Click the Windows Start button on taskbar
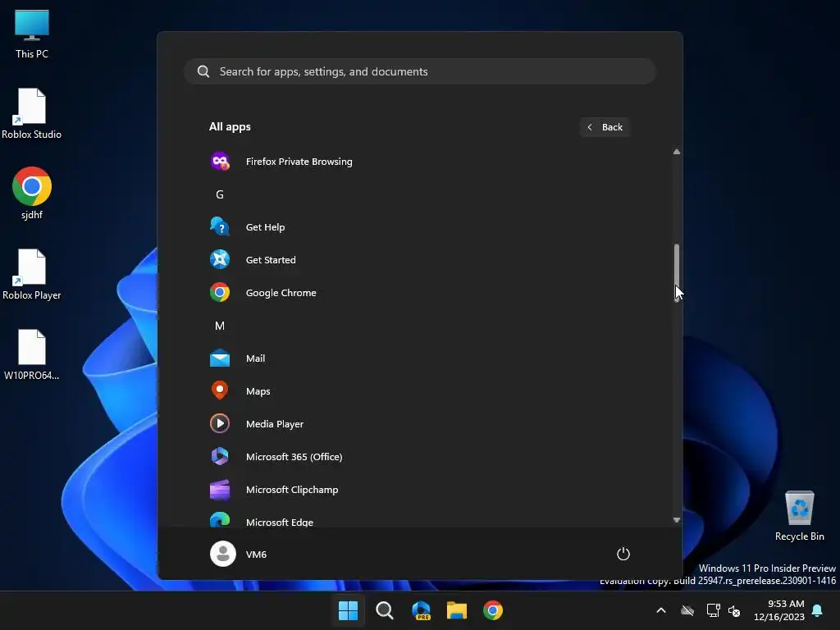 pos(348,610)
